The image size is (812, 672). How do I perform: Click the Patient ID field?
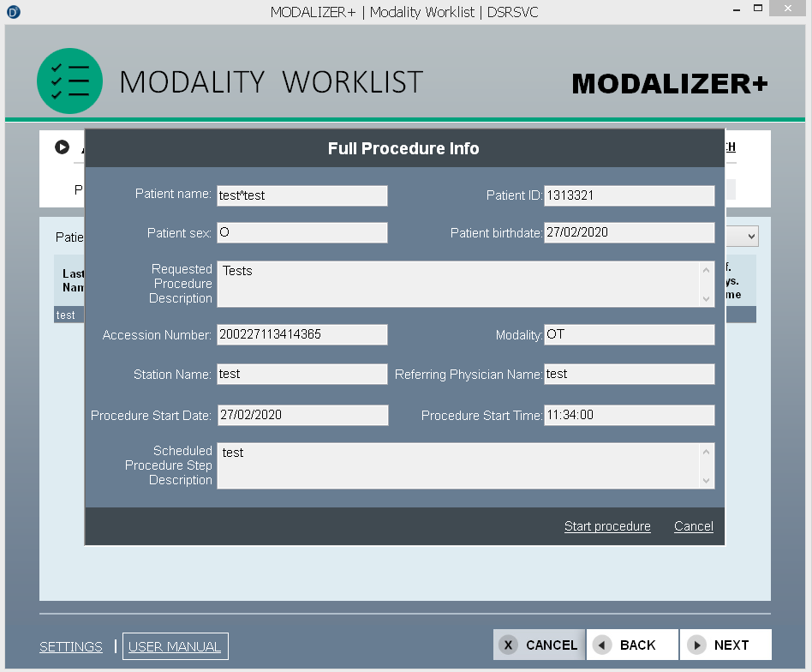tap(629, 195)
